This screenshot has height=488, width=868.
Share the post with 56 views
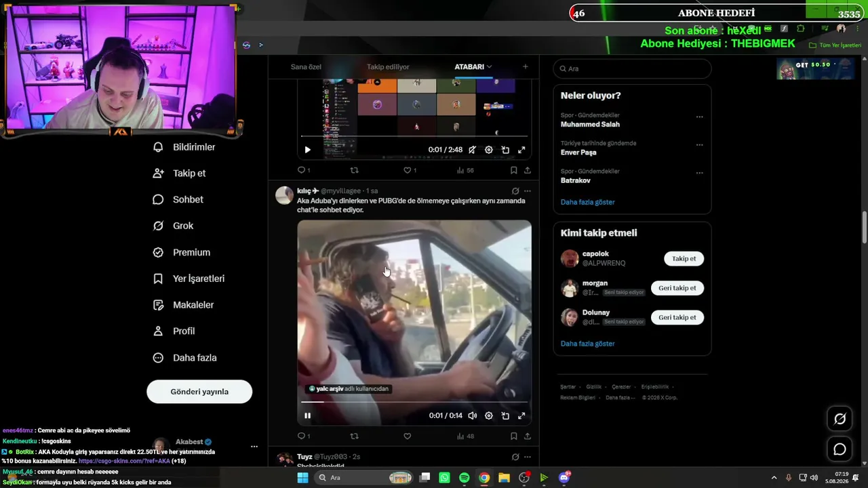pyautogui.click(x=527, y=170)
